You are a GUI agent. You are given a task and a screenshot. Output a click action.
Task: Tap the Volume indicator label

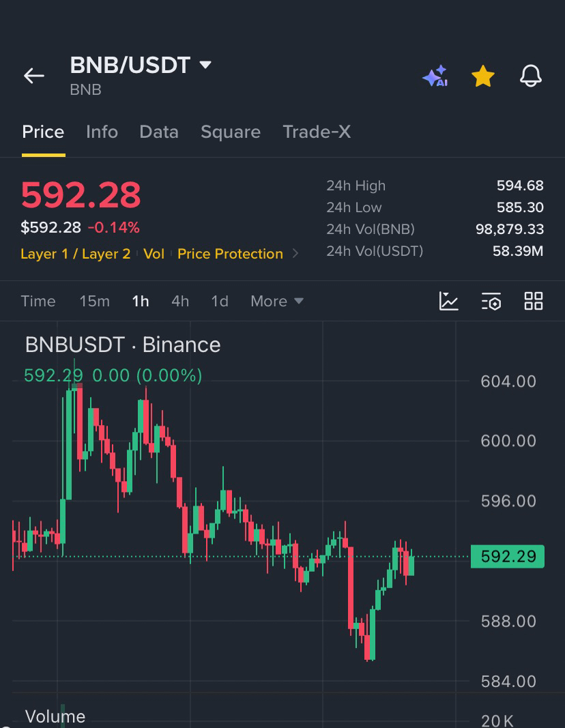point(55,716)
